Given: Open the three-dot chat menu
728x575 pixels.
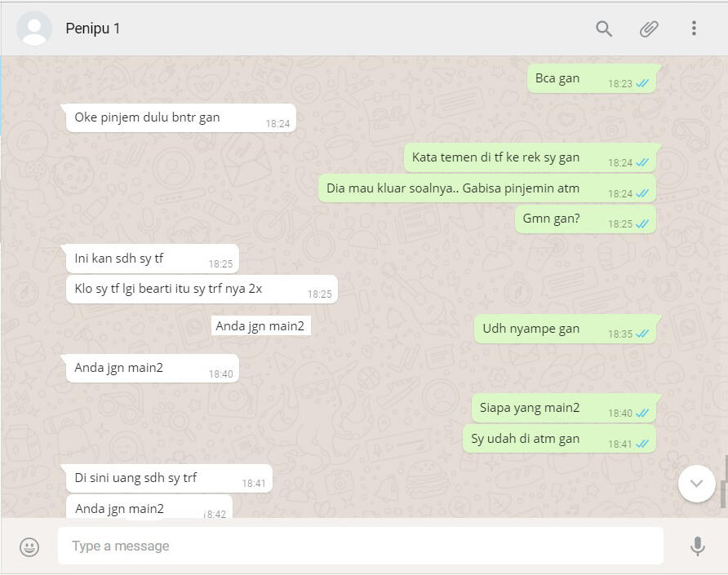Looking at the screenshot, I should point(694,29).
